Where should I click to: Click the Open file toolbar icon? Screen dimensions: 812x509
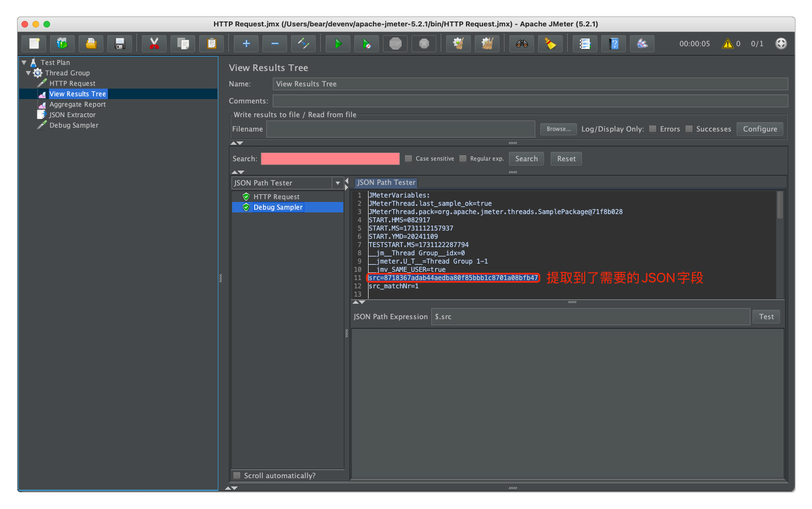pyautogui.click(x=91, y=43)
